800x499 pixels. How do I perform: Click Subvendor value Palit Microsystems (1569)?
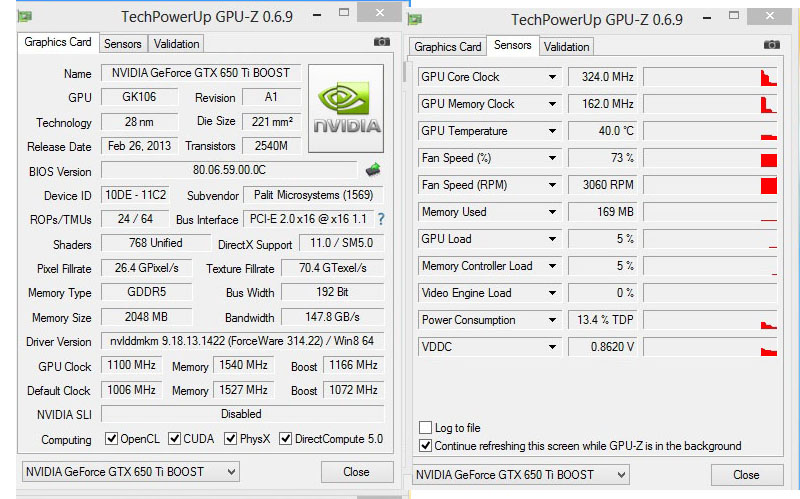coord(313,195)
